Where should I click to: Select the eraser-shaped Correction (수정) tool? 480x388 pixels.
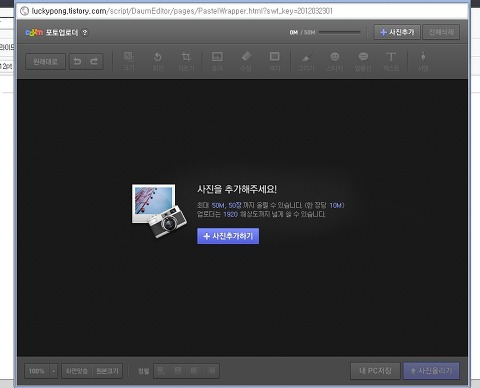tap(246, 61)
